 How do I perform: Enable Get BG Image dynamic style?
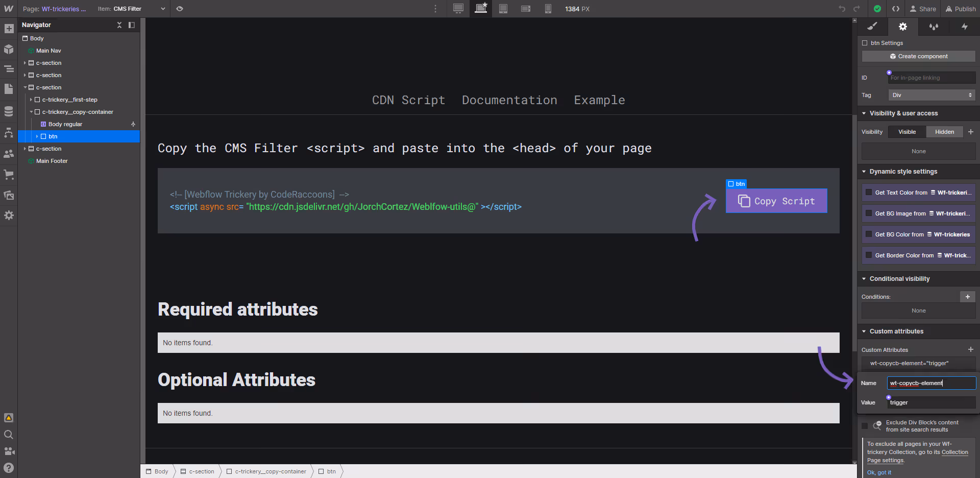tap(869, 213)
